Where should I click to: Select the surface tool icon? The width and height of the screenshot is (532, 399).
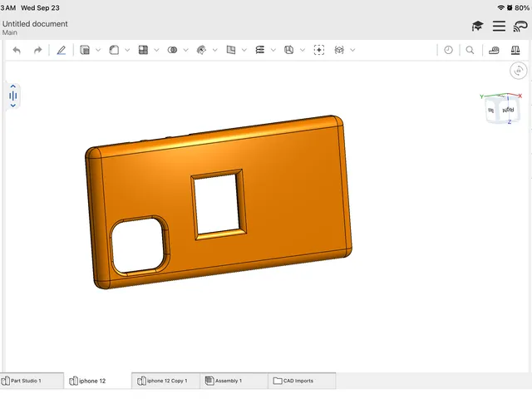(x=201, y=50)
